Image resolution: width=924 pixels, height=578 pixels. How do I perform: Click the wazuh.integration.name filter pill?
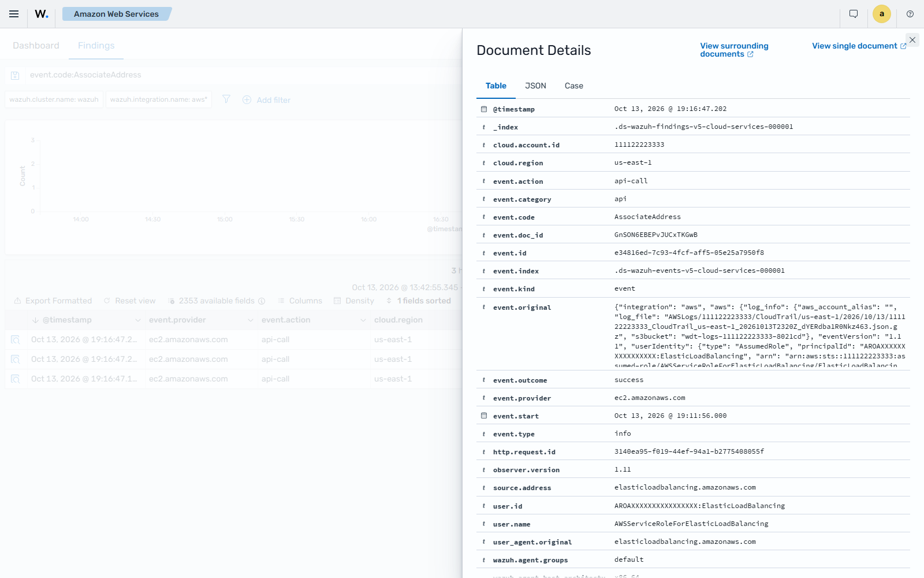click(x=159, y=99)
